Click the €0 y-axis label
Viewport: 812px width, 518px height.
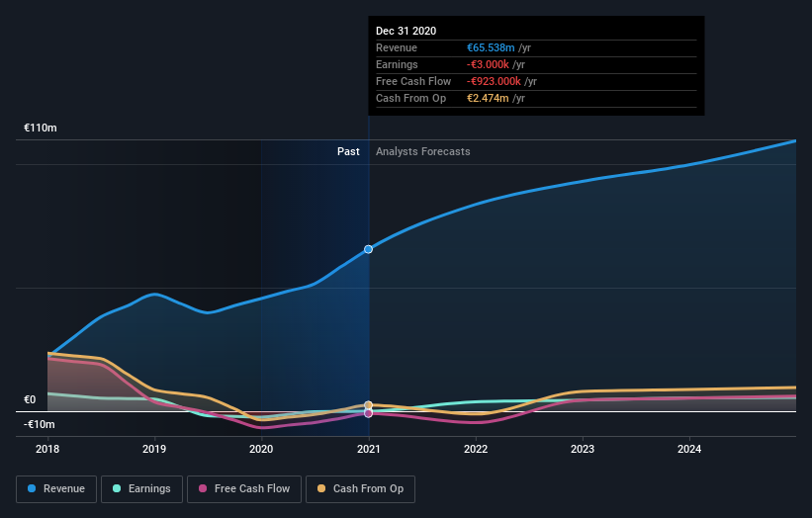pos(30,400)
